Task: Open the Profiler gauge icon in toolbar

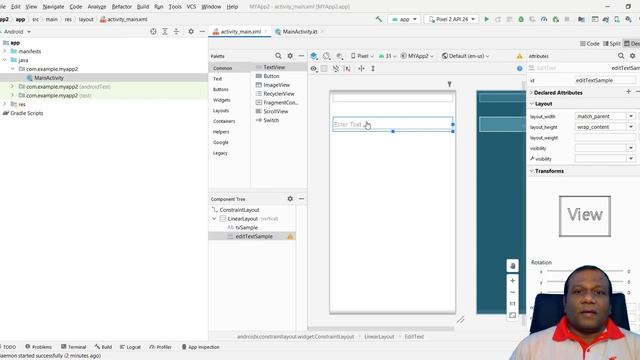Action: [x=544, y=19]
